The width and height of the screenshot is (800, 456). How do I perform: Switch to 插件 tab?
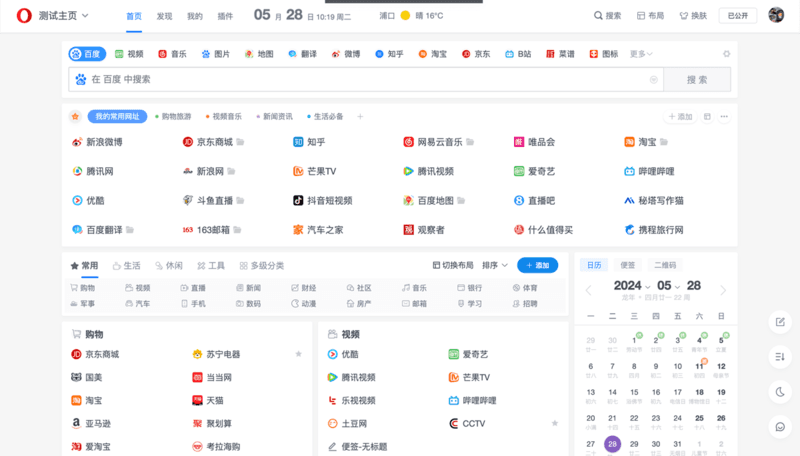point(225,16)
